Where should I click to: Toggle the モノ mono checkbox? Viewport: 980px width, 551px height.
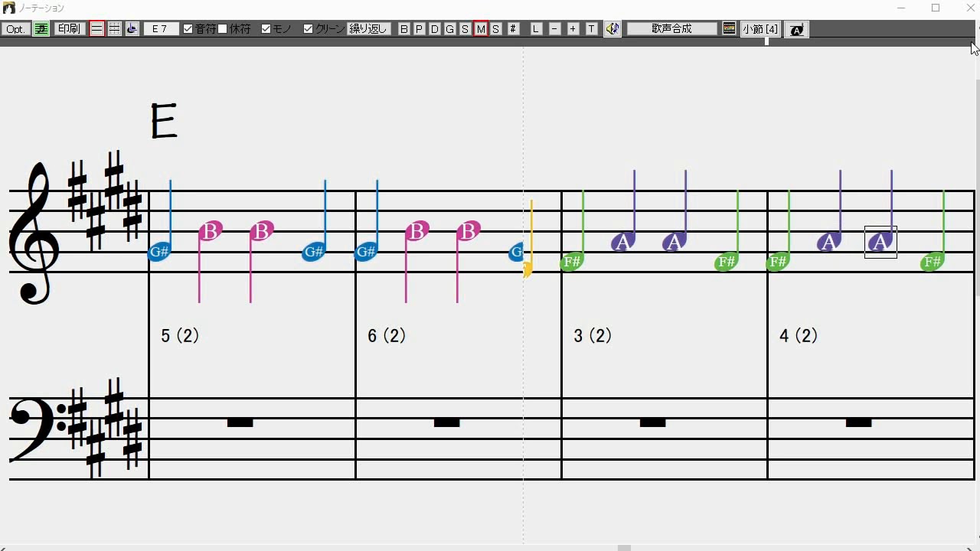click(x=276, y=29)
